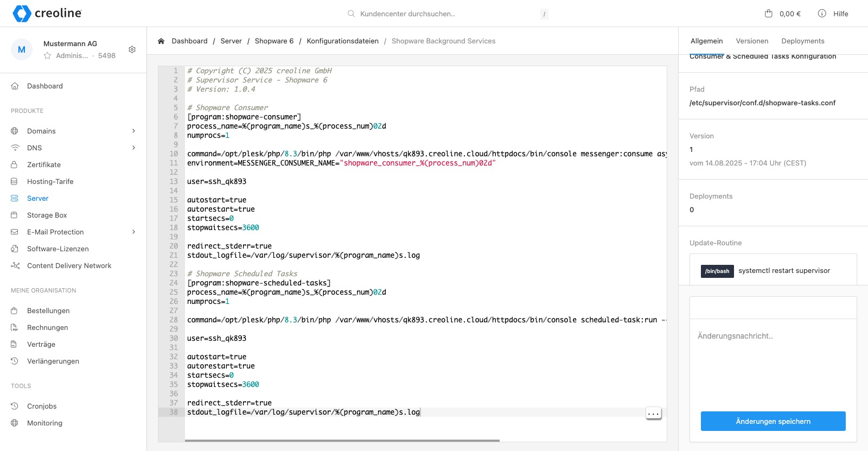
Task: Click the Mustermann AG avatar
Action: (22, 49)
